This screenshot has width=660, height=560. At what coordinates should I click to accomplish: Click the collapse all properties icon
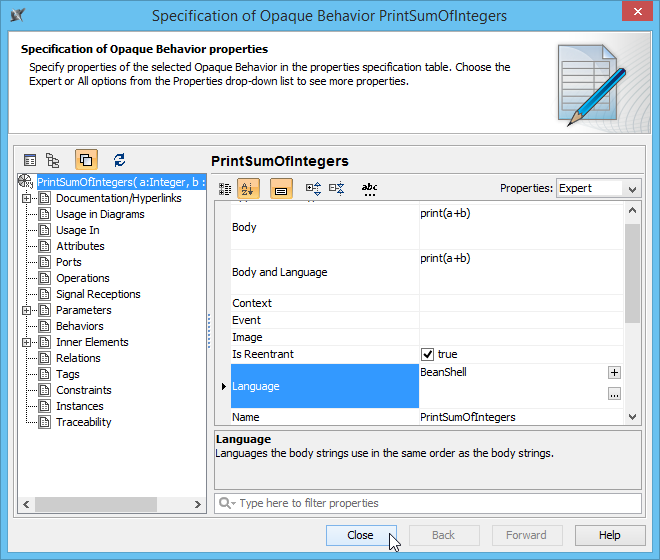(337, 188)
